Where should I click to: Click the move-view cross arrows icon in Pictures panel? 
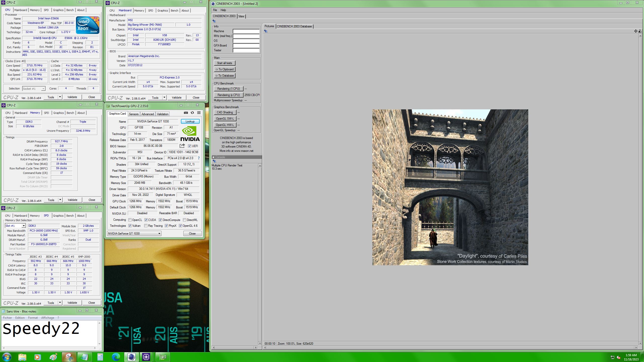coord(636,31)
